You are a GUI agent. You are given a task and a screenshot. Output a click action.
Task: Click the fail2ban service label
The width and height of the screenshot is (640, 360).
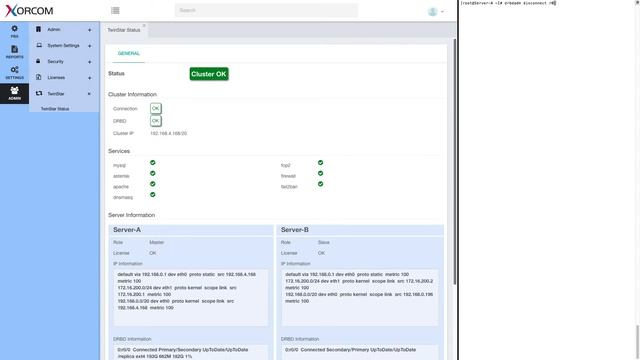coord(289,187)
